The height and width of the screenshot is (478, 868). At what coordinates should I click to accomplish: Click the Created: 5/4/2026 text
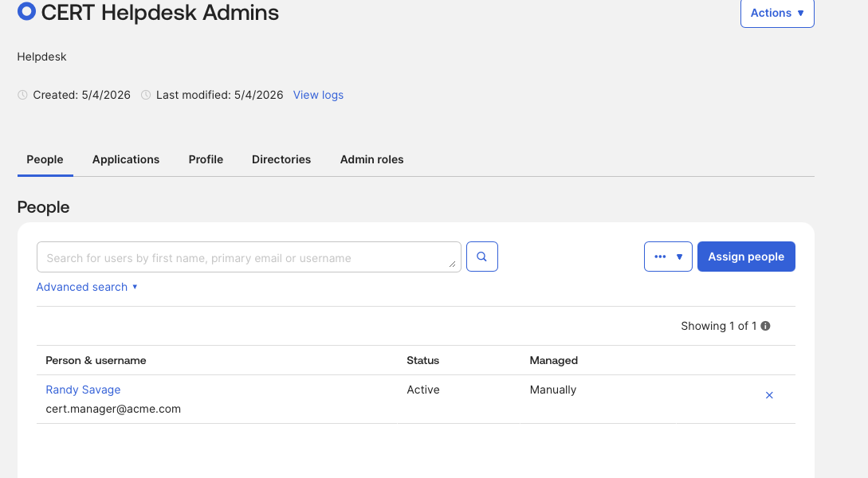pyautogui.click(x=81, y=95)
